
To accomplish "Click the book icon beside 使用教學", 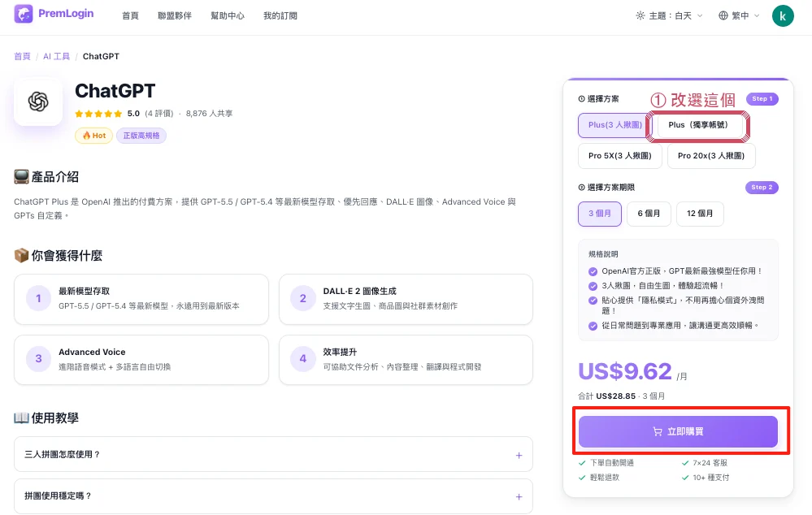I will point(21,418).
